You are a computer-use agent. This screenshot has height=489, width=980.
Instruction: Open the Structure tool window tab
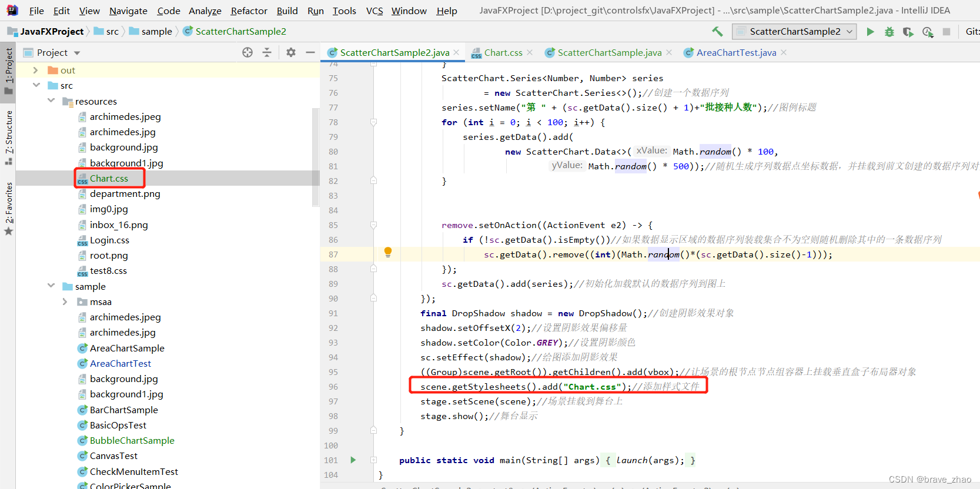(x=9, y=137)
